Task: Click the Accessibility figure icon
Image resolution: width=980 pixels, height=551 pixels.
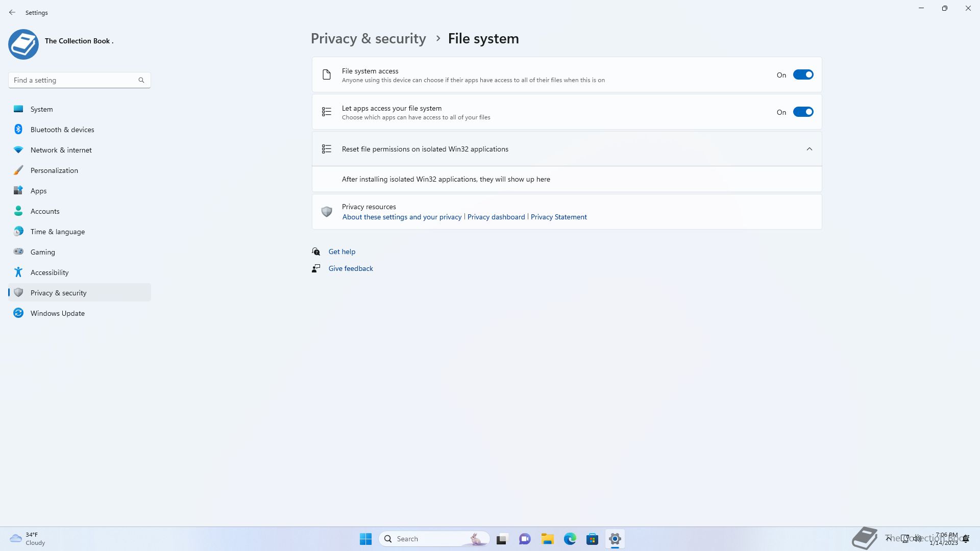Action: tap(18, 272)
